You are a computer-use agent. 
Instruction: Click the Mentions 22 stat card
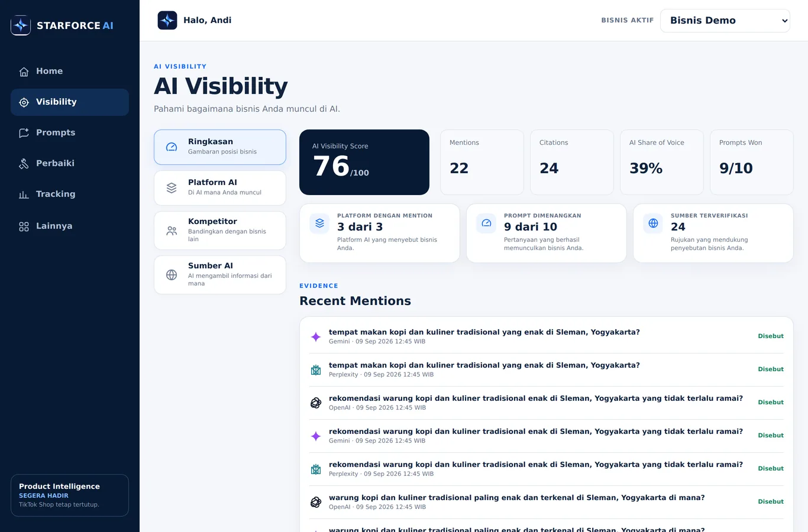coord(482,163)
